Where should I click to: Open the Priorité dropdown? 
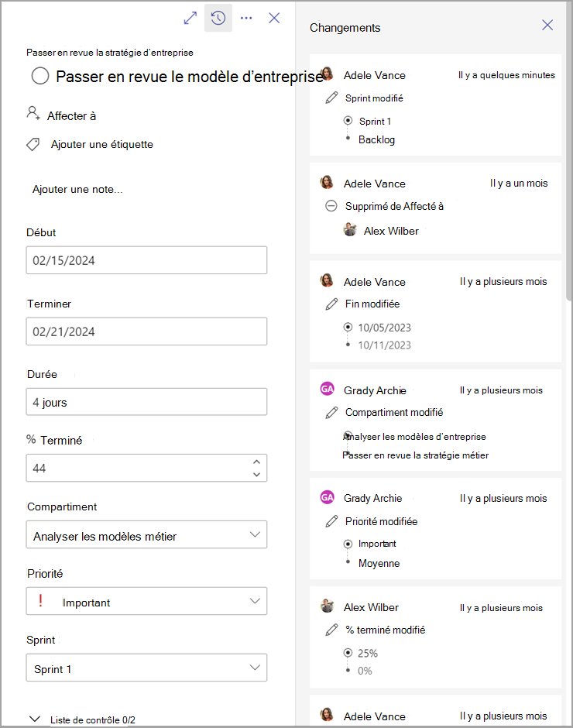click(146, 601)
